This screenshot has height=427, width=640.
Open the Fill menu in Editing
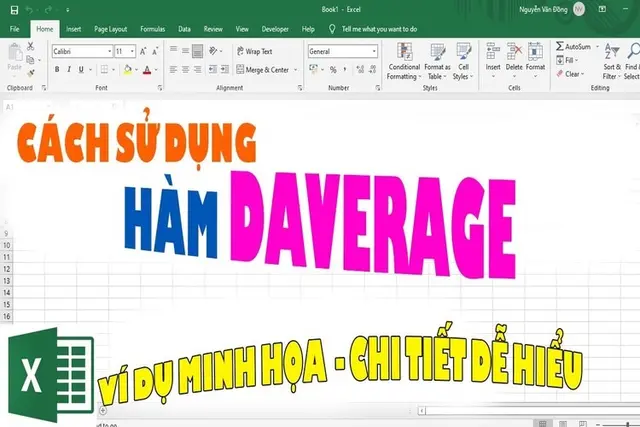567,60
